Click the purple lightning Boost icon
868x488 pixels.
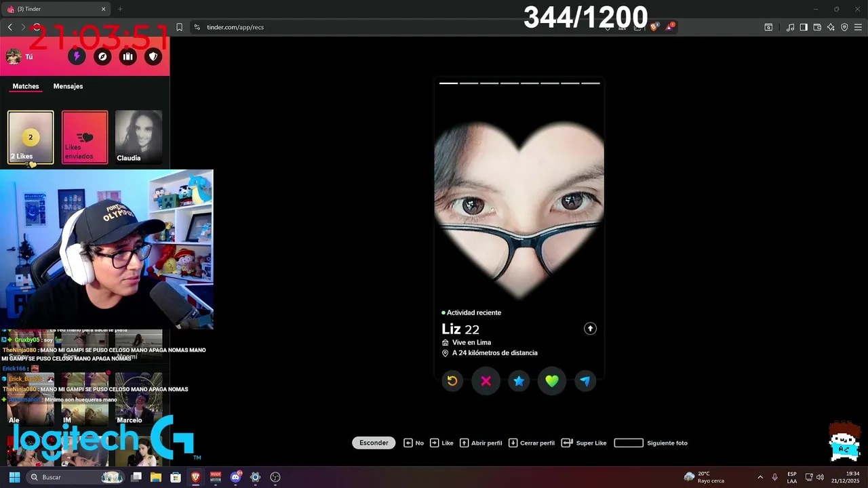coord(77,57)
